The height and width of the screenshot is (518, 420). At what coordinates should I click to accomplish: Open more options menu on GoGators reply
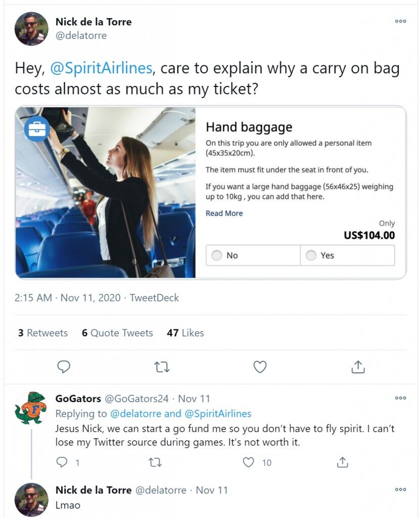(400, 398)
